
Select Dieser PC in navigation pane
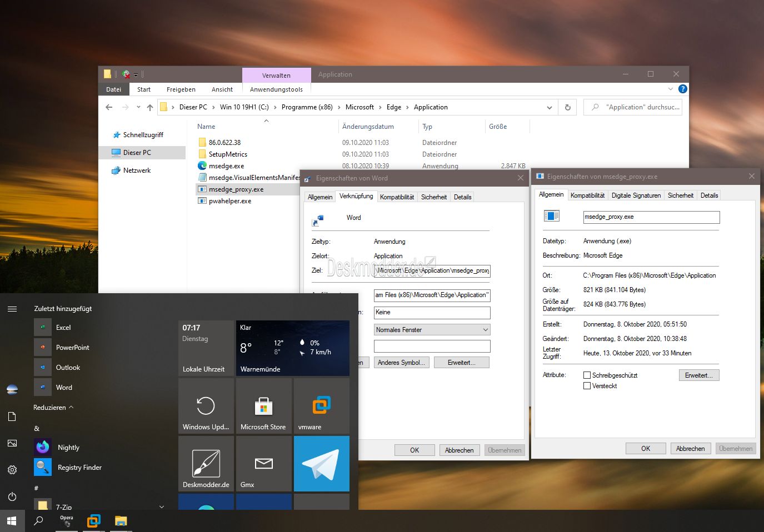142,153
